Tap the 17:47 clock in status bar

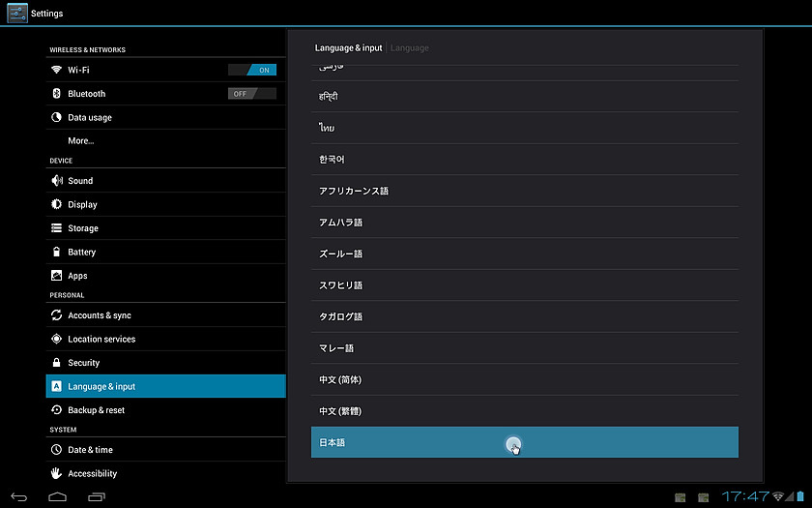coord(745,496)
